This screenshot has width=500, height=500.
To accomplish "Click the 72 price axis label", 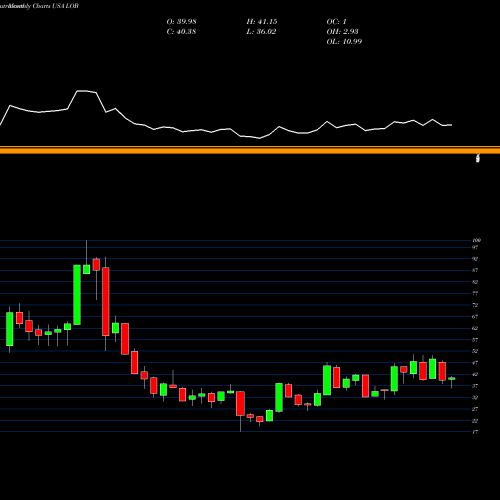I will pos(475,305).
